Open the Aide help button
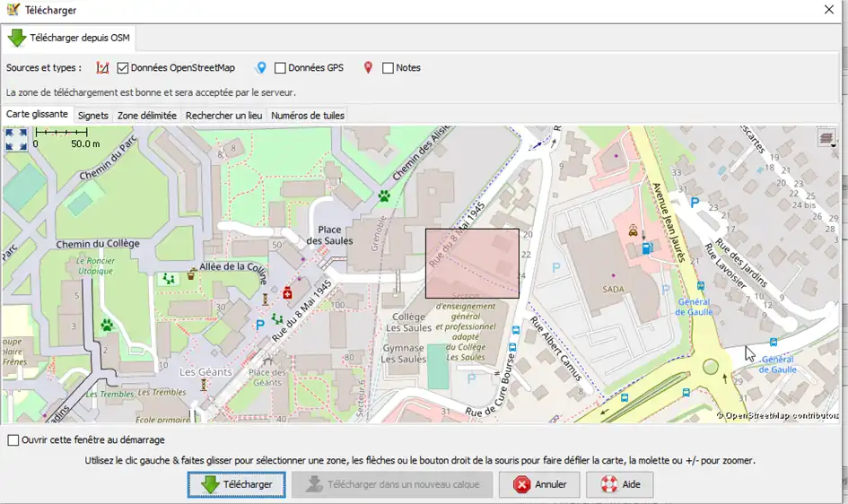This screenshot has width=848, height=504. pyautogui.click(x=620, y=484)
